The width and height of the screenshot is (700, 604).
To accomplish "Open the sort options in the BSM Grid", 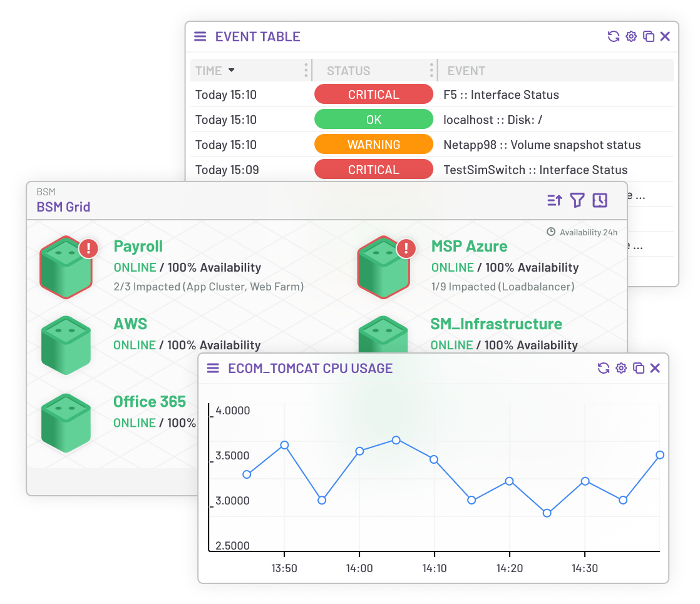I will pos(554,200).
